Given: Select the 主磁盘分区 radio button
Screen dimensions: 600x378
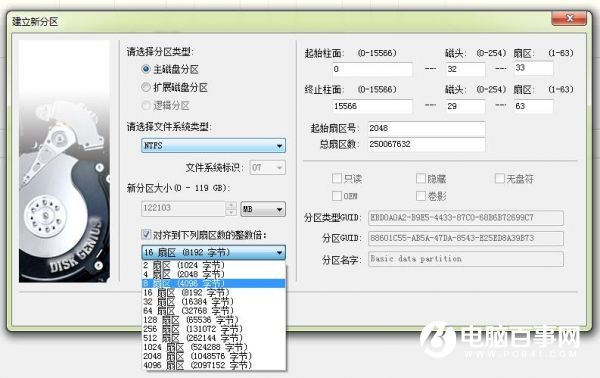Looking at the screenshot, I should click(146, 69).
